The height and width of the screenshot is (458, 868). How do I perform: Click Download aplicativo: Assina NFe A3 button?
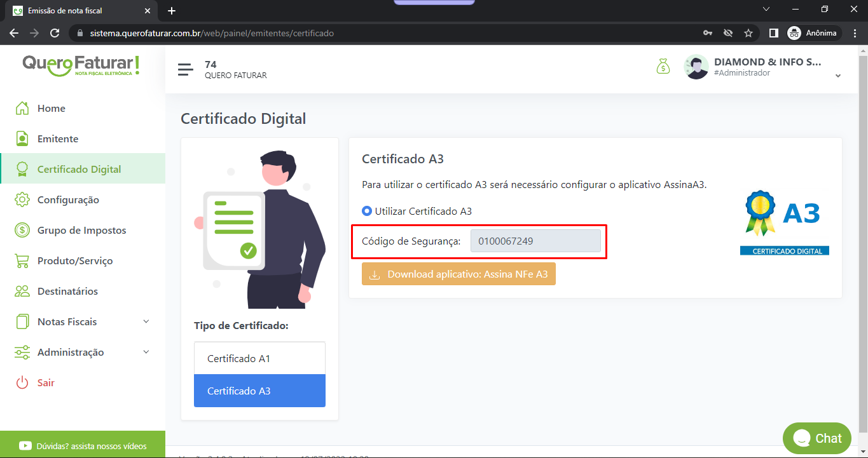[x=458, y=274]
